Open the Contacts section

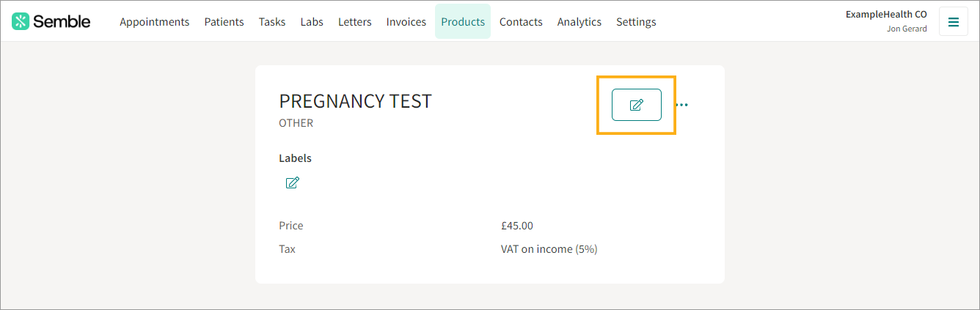coord(521,22)
